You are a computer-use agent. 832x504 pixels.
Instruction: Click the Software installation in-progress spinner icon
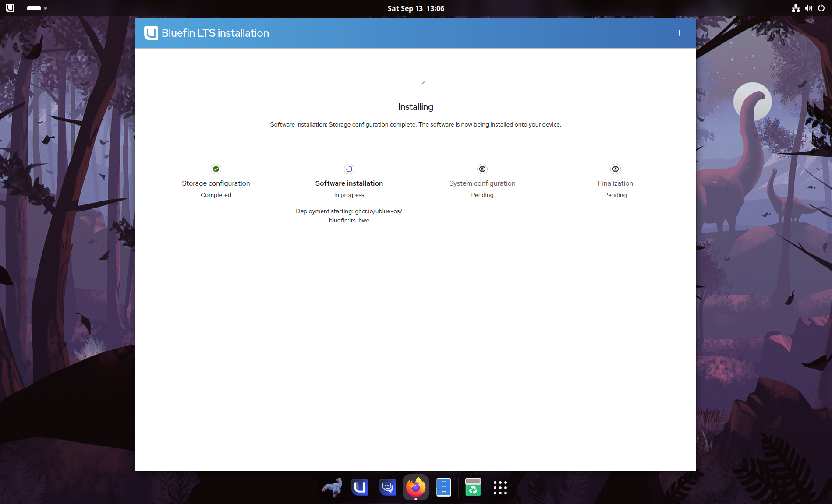pos(349,169)
